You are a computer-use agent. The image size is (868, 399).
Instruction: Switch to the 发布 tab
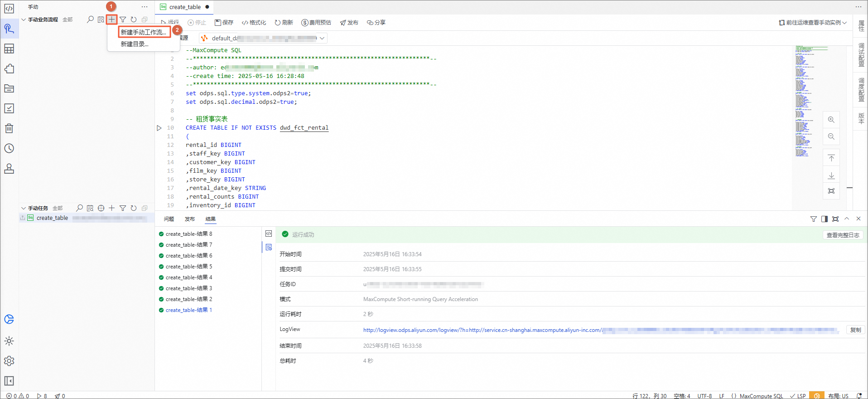coord(190,219)
